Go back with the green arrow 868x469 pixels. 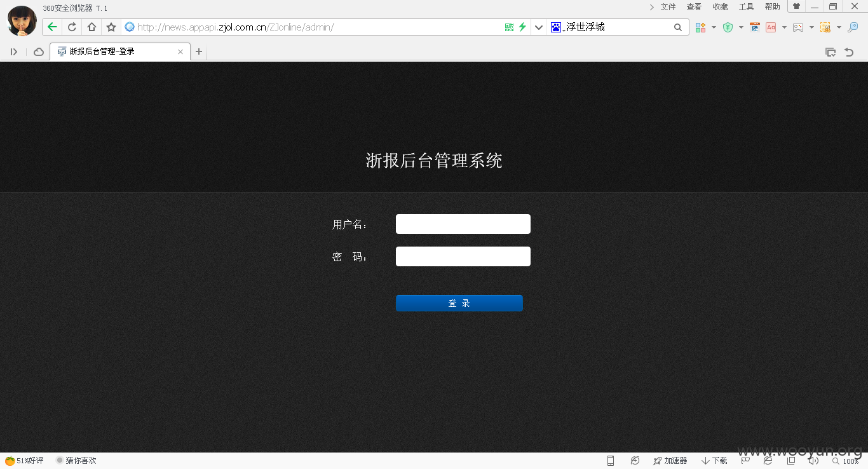pos(52,27)
